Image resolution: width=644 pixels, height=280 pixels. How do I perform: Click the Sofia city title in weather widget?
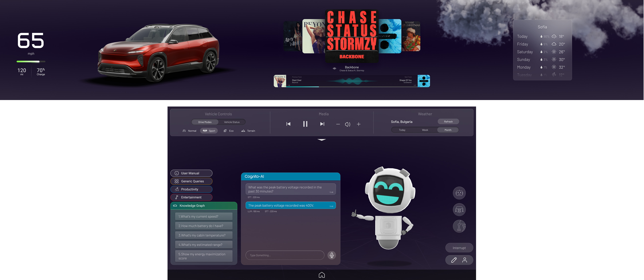(542, 27)
